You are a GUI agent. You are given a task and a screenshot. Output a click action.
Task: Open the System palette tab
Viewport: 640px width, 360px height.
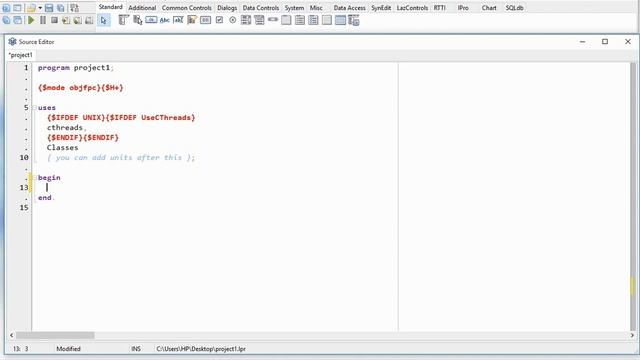[294, 8]
